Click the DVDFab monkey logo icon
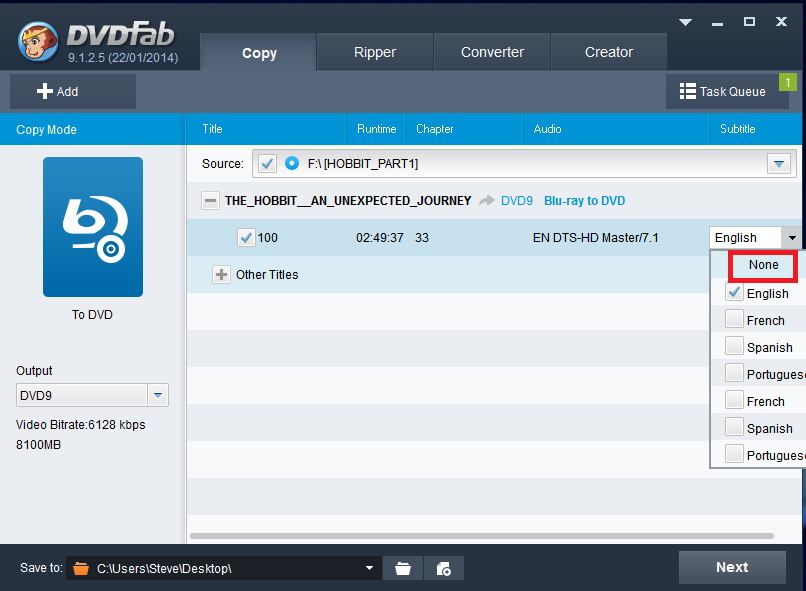Screen dimensions: 806x591 pyautogui.click(x=38, y=42)
